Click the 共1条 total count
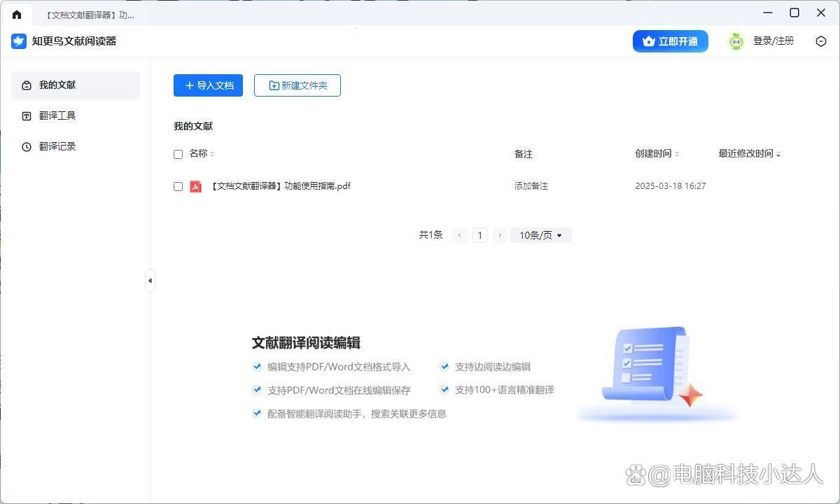840x504 pixels. (x=431, y=235)
